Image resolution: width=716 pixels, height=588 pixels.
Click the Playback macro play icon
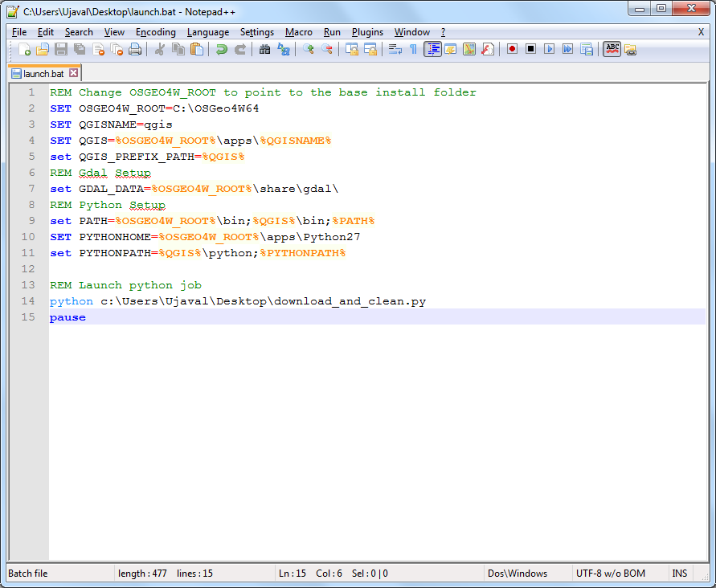tap(550, 49)
